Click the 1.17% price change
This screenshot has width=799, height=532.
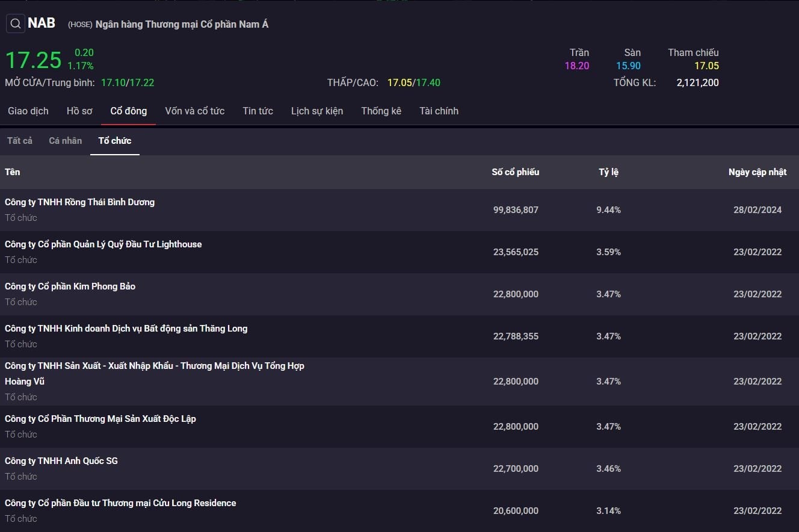[81, 66]
